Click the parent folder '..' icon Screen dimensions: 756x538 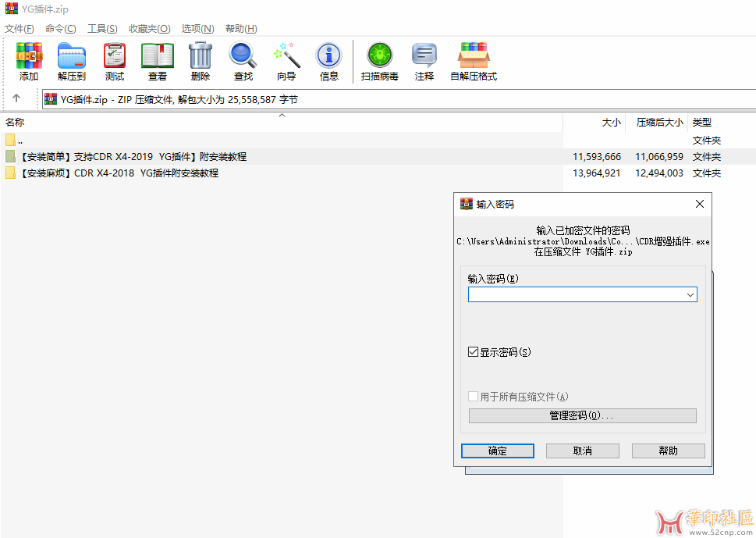11,141
